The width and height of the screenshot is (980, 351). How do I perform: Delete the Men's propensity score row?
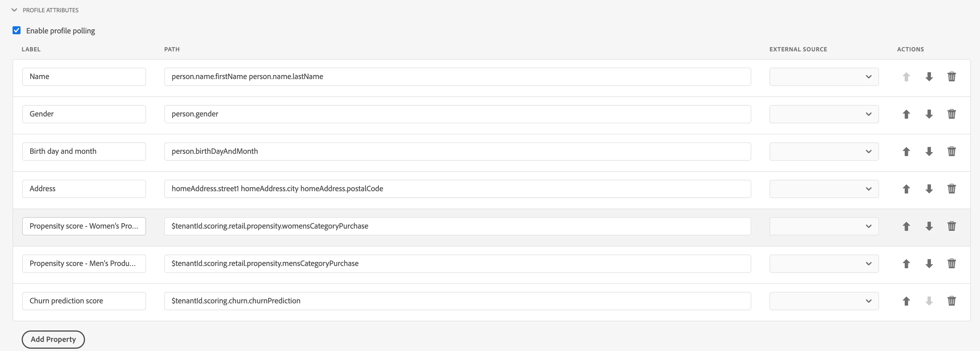click(951, 263)
